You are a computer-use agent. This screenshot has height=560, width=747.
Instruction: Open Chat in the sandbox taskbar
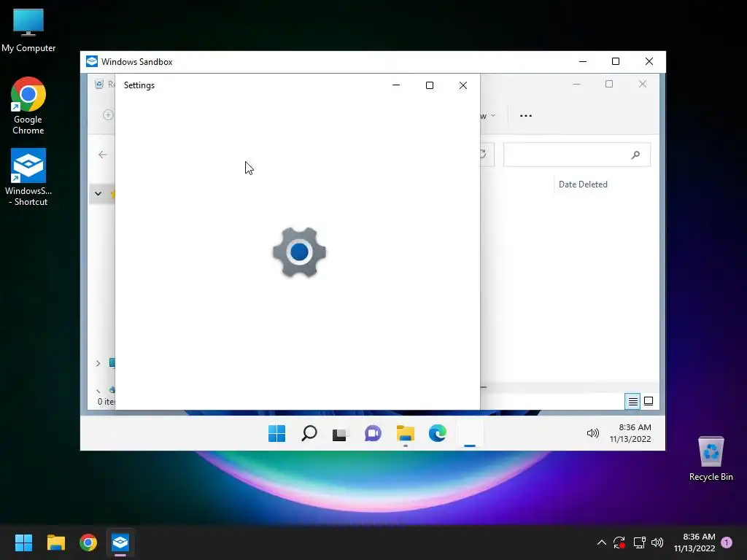point(373,433)
